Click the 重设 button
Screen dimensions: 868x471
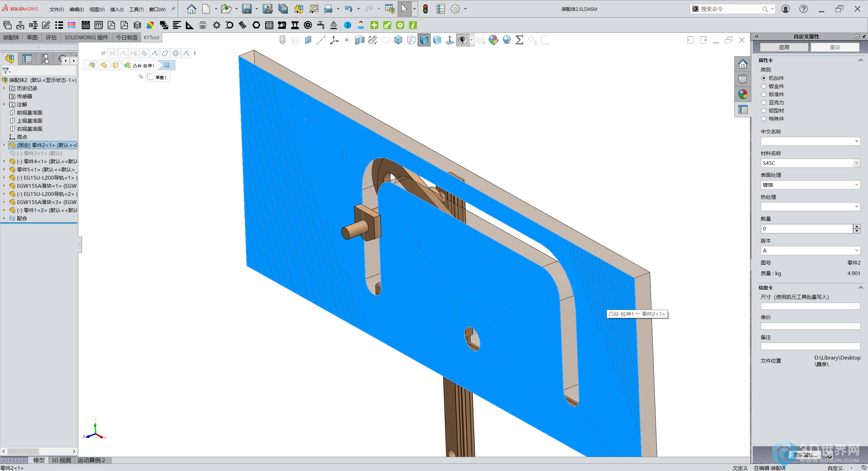click(835, 47)
